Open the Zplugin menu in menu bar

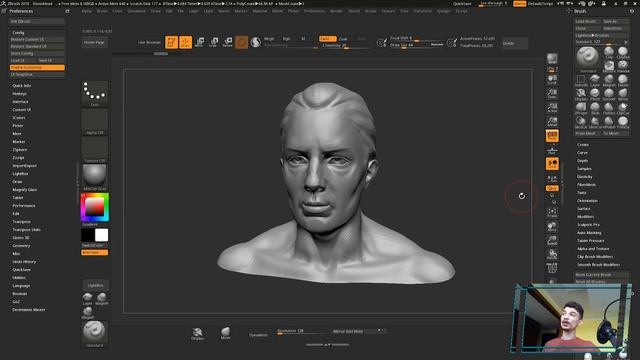pyautogui.click(x=444, y=11)
